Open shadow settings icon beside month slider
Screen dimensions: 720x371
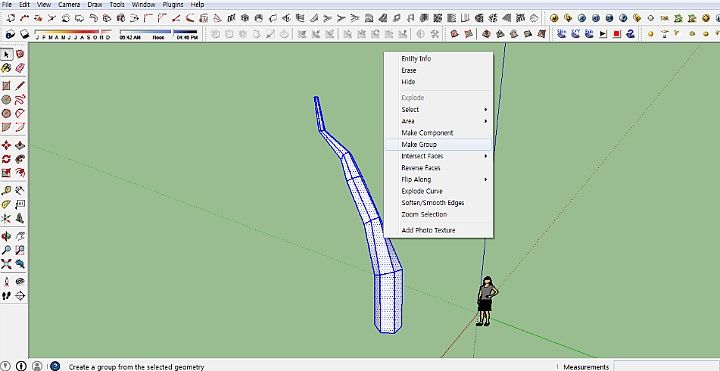pyautogui.click(x=10, y=34)
